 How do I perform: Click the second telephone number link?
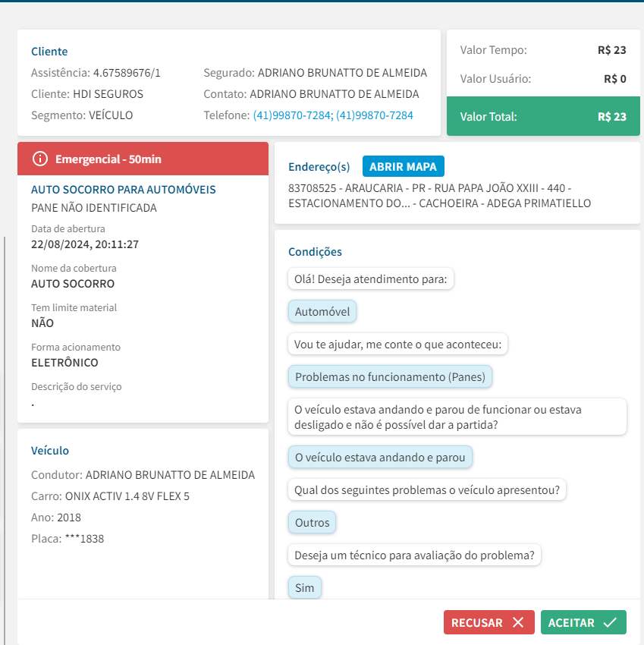[x=375, y=115]
